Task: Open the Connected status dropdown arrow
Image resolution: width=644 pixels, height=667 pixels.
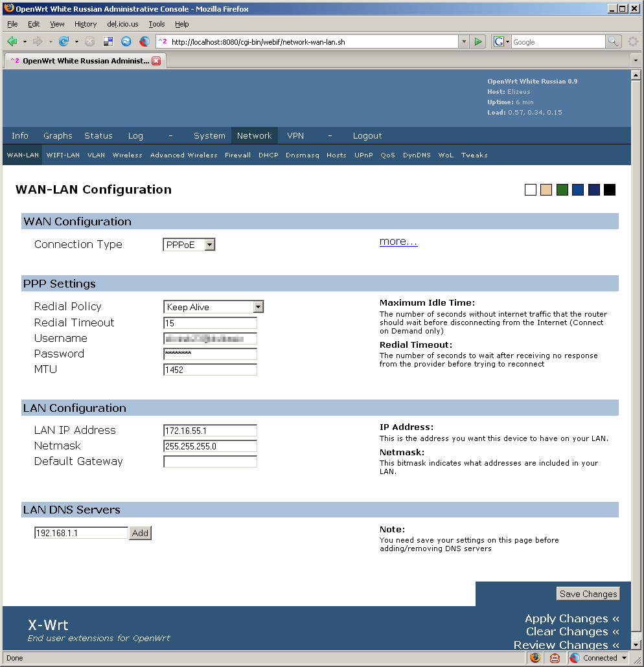Action: [625, 658]
